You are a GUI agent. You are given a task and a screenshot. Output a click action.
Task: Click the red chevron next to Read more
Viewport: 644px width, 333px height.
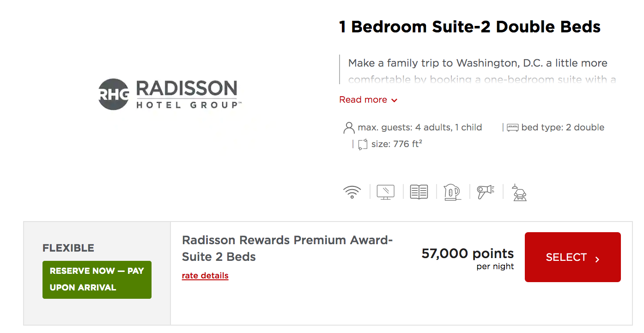pyautogui.click(x=394, y=100)
